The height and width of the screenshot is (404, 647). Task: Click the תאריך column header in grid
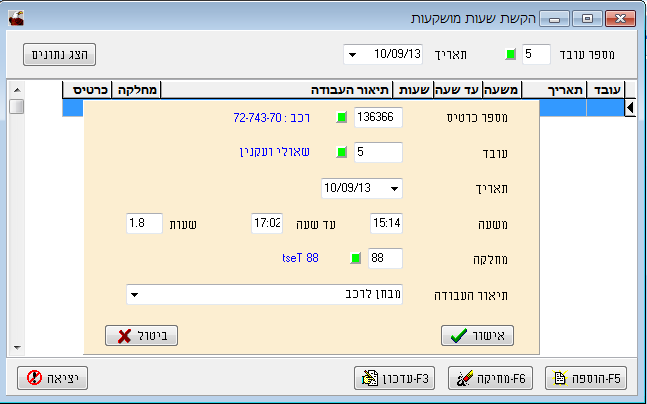point(554,90)
